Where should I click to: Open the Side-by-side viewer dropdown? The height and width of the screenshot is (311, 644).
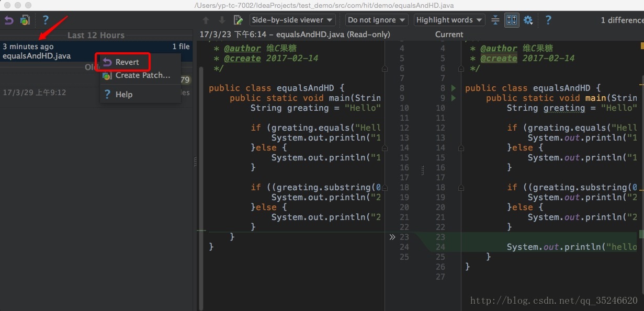[292, 20]
